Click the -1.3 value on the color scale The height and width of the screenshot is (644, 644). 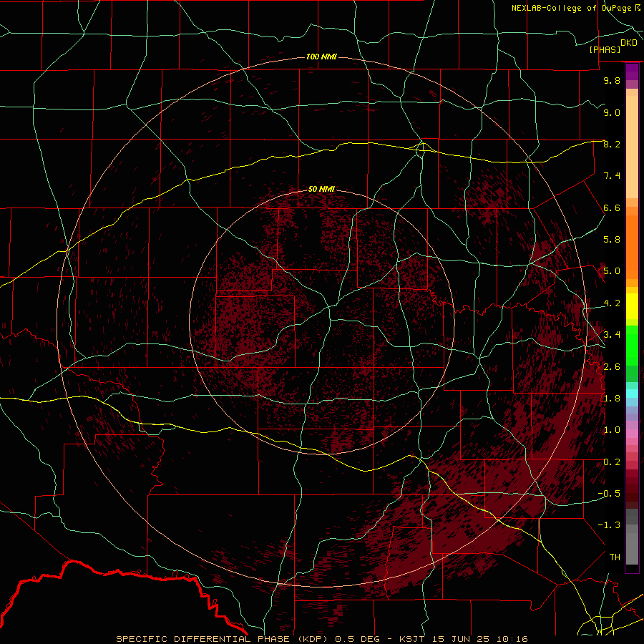[609, 525]
